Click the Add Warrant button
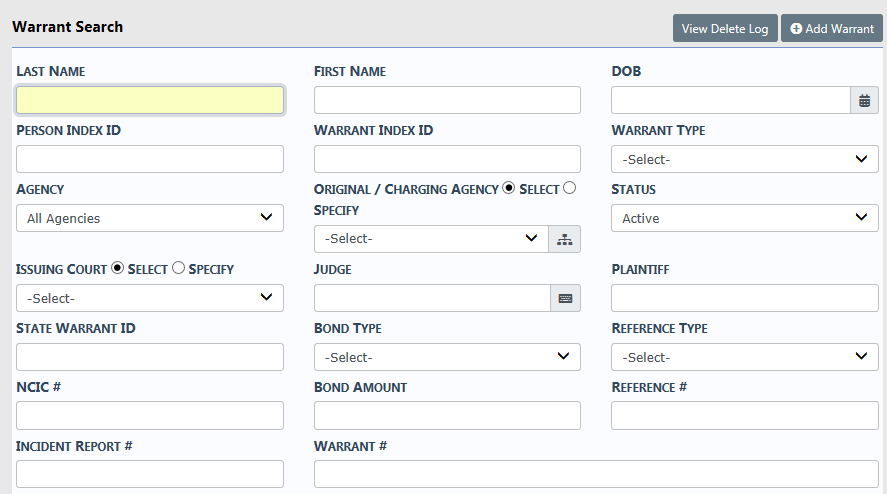 (832, 29)
